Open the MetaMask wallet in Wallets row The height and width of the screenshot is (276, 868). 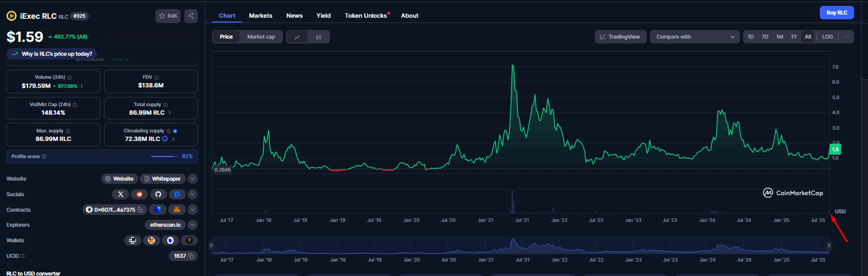tap(151, 240)
